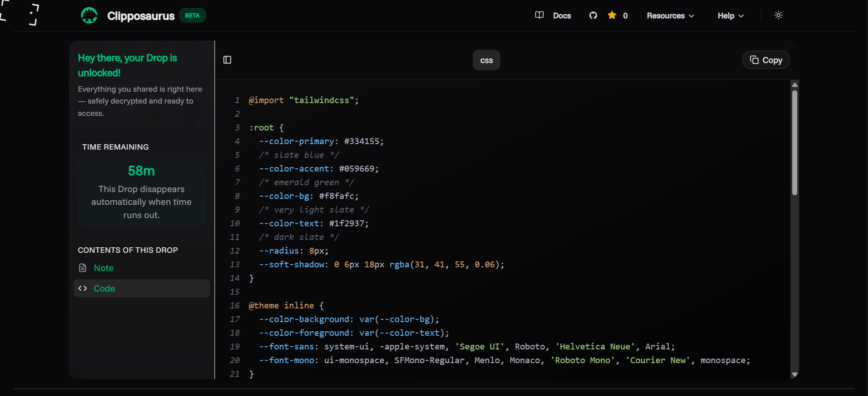The image size is (868, 396).
Task: Collapse the sidebar panel toggle icon
Action: 227,60
